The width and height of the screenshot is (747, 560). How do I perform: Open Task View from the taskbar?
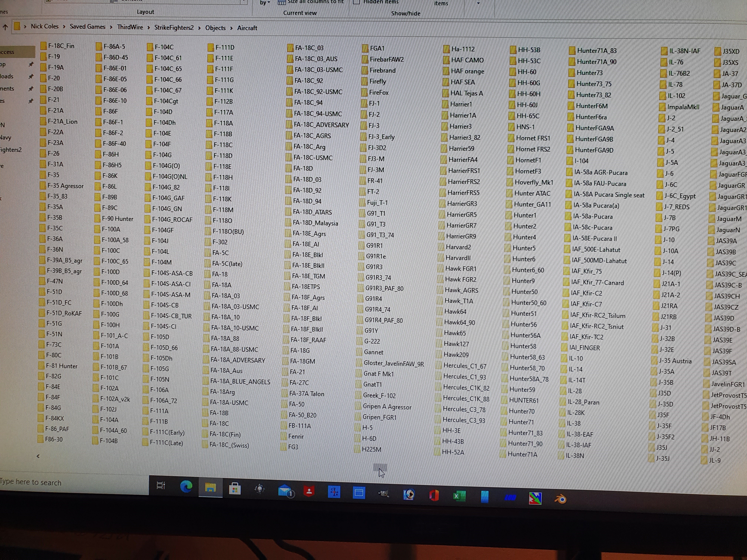click(161, 485)
